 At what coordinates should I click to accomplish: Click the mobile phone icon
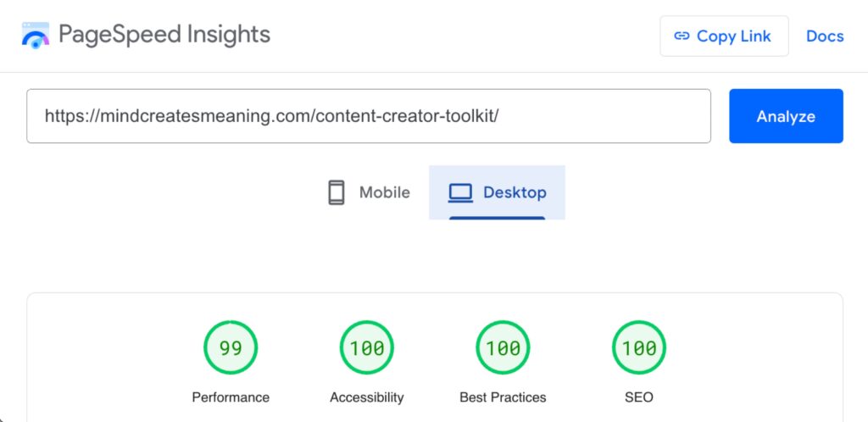[337, 192]
